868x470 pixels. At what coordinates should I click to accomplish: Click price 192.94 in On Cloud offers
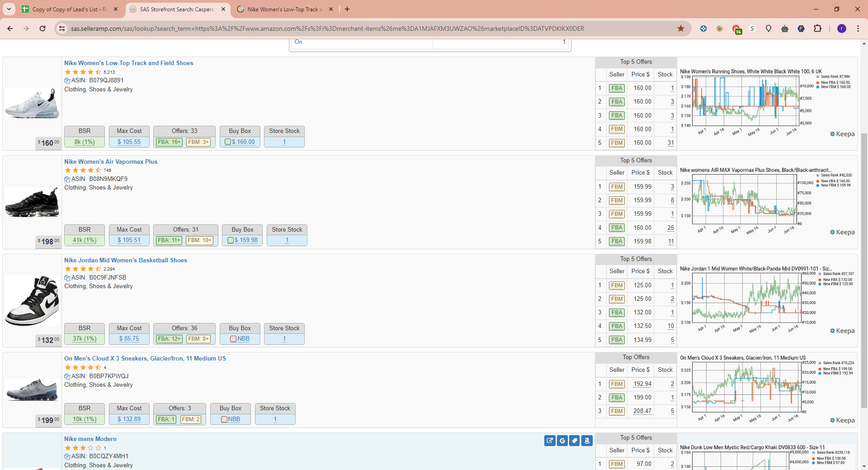tap(642, 384)
